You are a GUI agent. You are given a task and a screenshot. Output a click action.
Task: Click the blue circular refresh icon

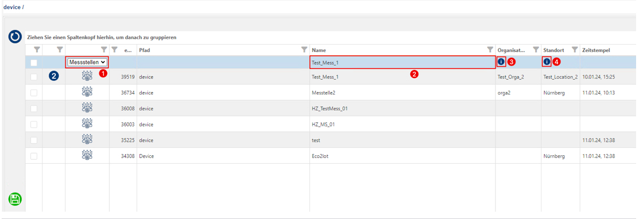coord(15,37)
